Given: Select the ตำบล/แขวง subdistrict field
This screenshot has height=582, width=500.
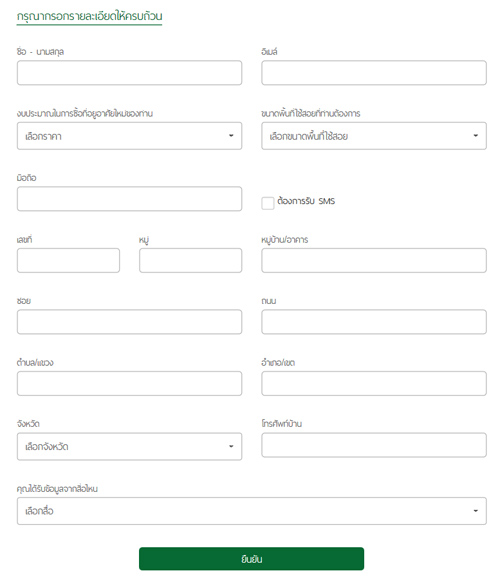Looking at the screenshot, I should coord(129,383).
